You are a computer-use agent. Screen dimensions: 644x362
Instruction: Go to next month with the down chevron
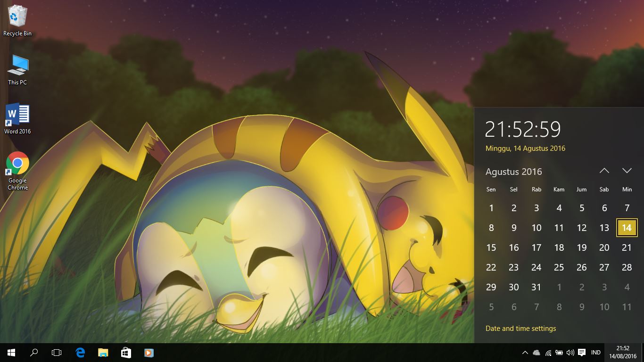coord(627,171)
